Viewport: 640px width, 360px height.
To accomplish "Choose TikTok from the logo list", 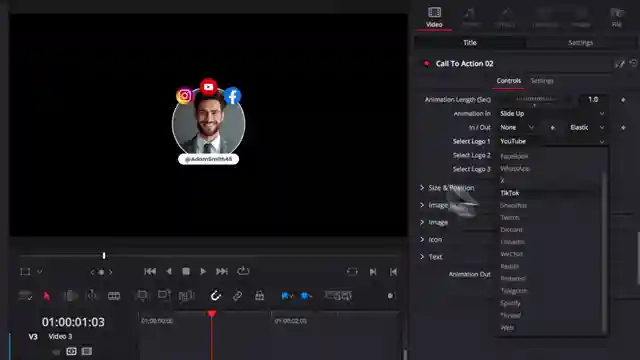I will [x=510, y=193].
